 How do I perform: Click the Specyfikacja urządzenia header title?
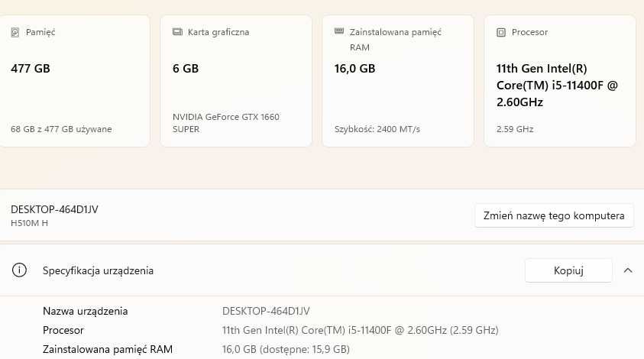tap(98, 270)
